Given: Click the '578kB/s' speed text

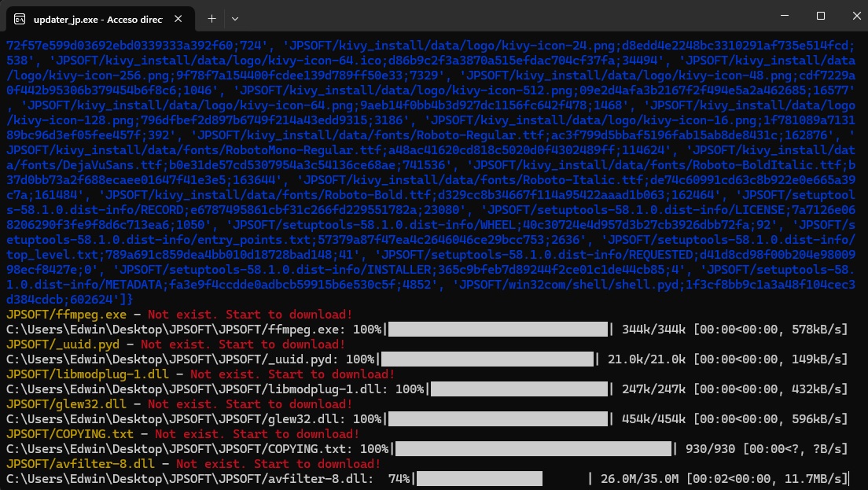Looking at the screenshot, I should pyautogui.click(x=816, y=330).
